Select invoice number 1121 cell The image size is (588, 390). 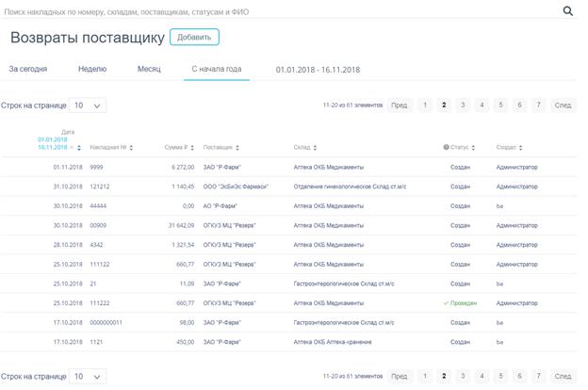96,342
